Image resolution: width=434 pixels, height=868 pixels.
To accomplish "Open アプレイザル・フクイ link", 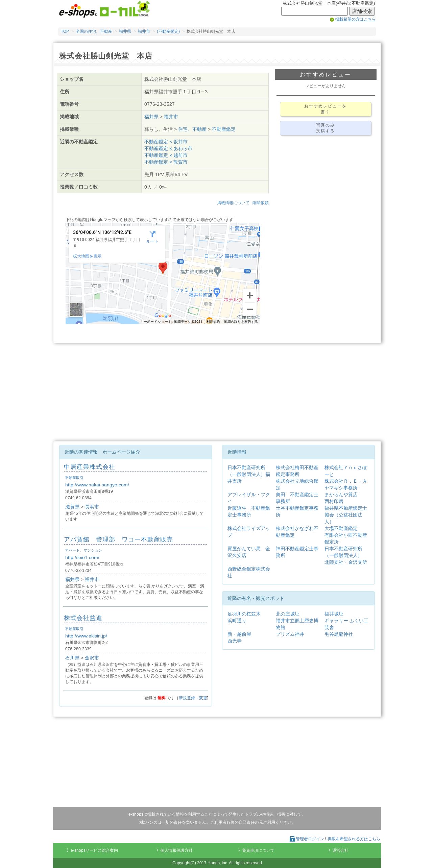I will click(x=248, y=498).
